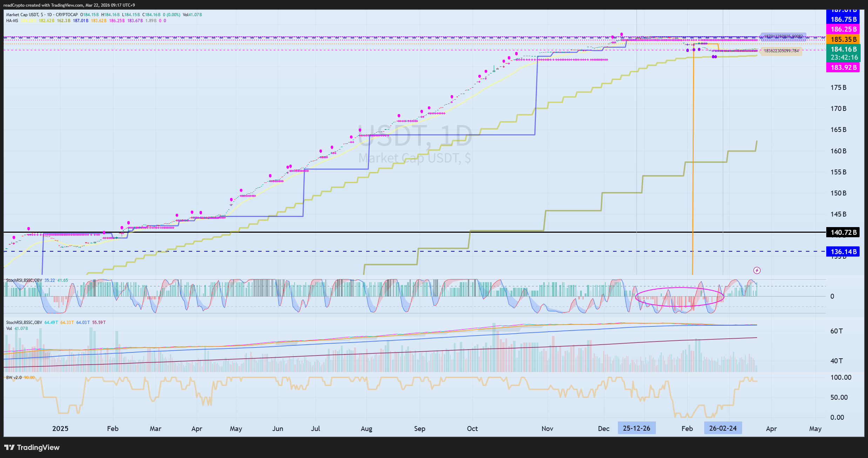Screen dimensions: 868x458
Task: Click the blue 187.01 B HA-MS value
Action: pos(81,21)
